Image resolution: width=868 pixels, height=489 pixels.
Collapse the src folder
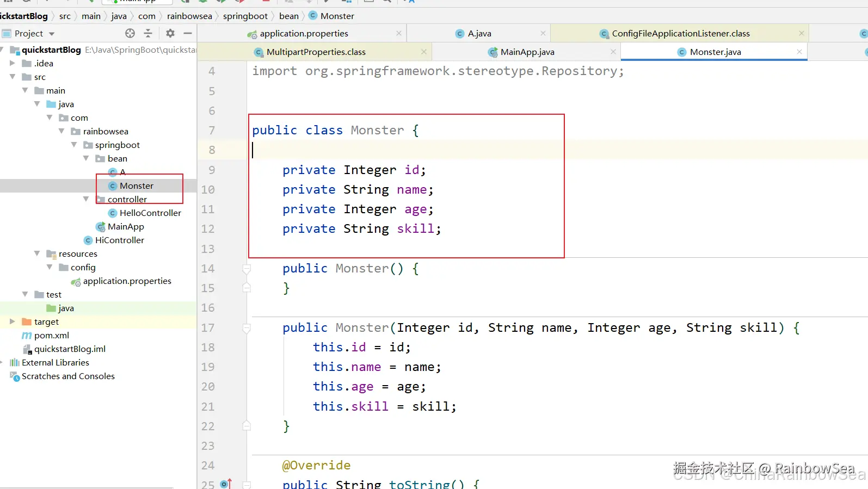click(13, 77)
